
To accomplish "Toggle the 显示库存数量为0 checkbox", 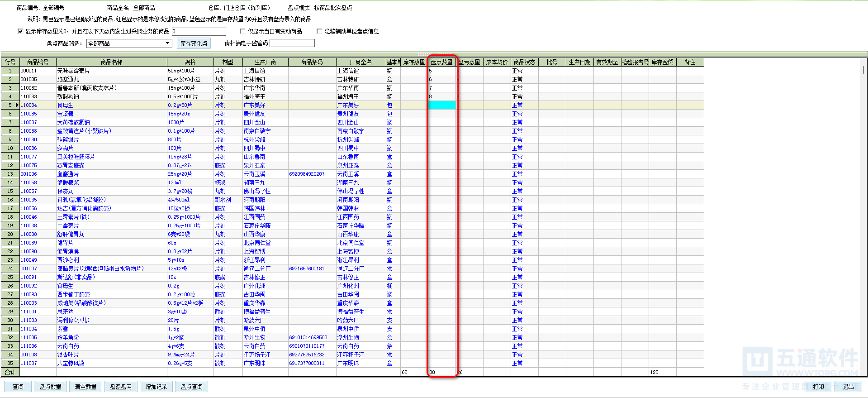I will [20, 31].
